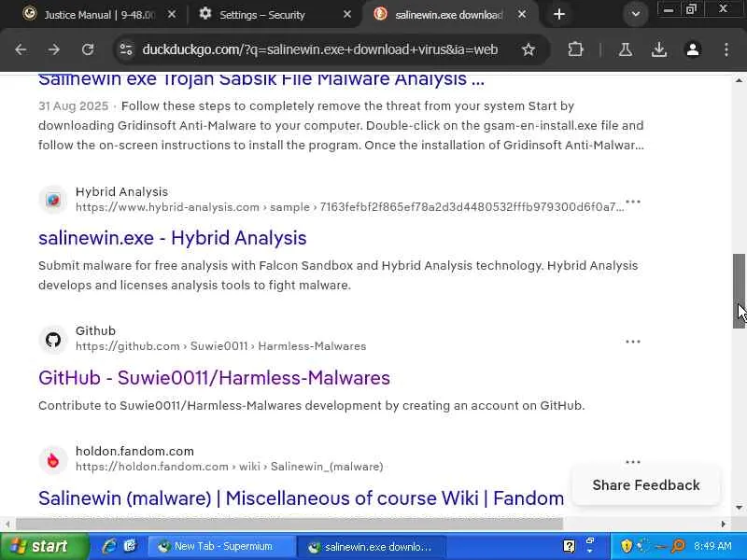The height and width of the screenshot is (560, 747).
Task: Click the address bar URL field
Action: click(x=319, y=49)
